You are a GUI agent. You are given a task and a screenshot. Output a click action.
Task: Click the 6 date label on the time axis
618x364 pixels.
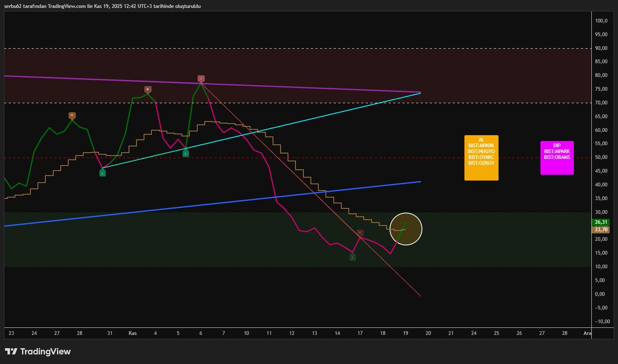click(201, 333)
